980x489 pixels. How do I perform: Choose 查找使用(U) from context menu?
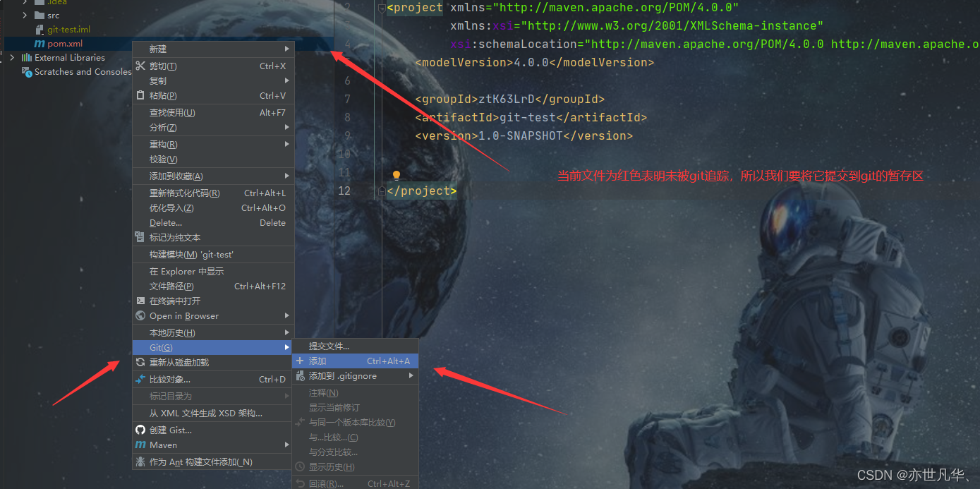point(213,112)
